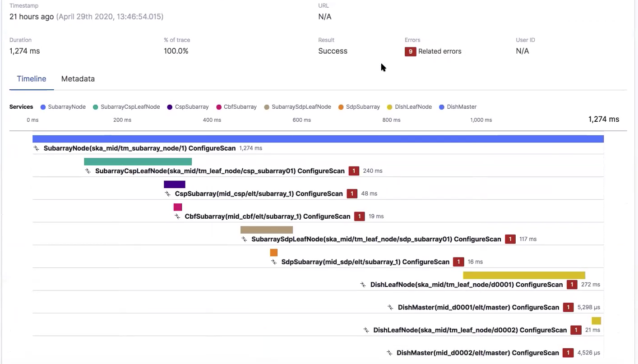Switch to the Metadata tab
The width and height of the screenshot is (638, 364).
78,79
